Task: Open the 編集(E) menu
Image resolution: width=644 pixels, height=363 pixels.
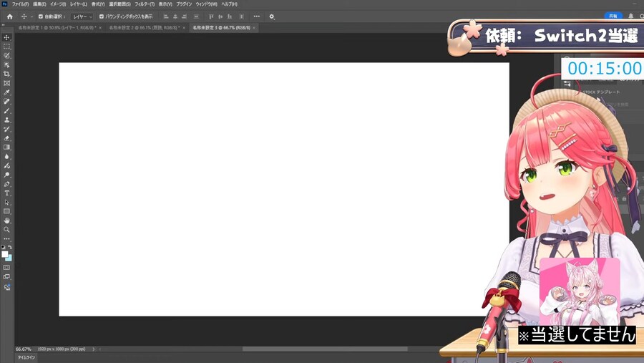Action: 39,4
